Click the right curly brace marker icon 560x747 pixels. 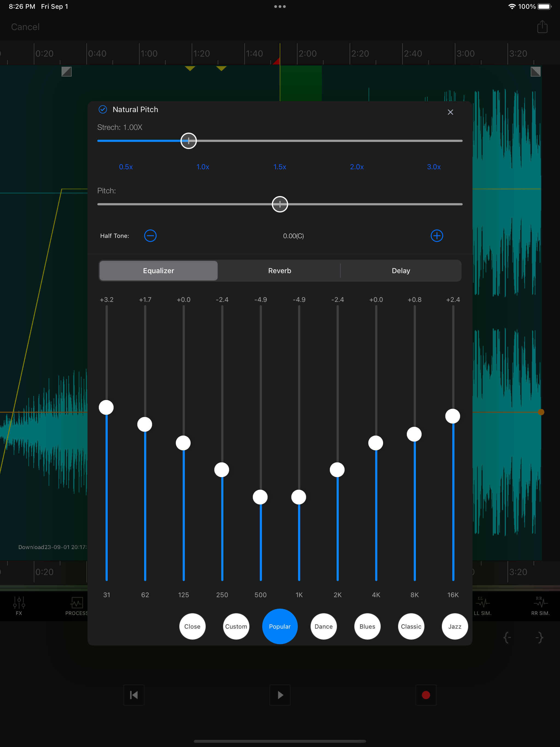coord(539,638)
